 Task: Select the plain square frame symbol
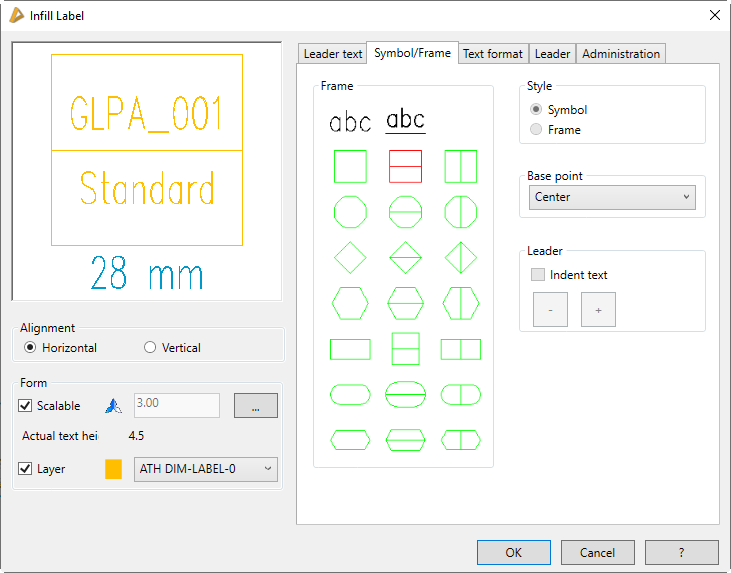coord(350,166)
